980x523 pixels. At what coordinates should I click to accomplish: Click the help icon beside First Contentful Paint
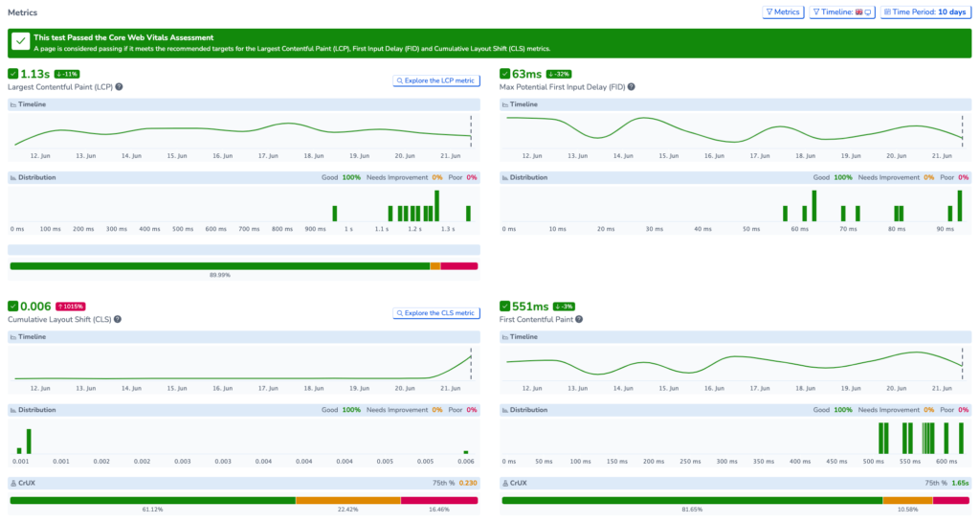pyautogui.click(x=579, y=319)
